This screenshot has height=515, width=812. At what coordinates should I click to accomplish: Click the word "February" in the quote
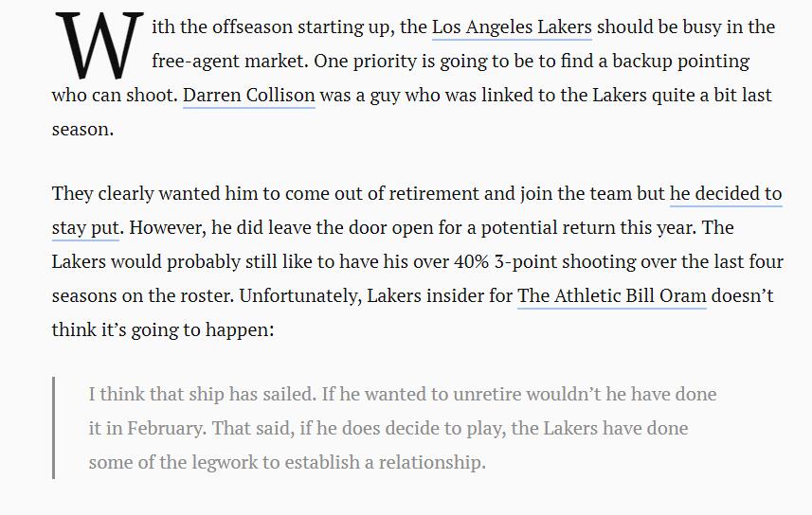(x=165, y=429)
